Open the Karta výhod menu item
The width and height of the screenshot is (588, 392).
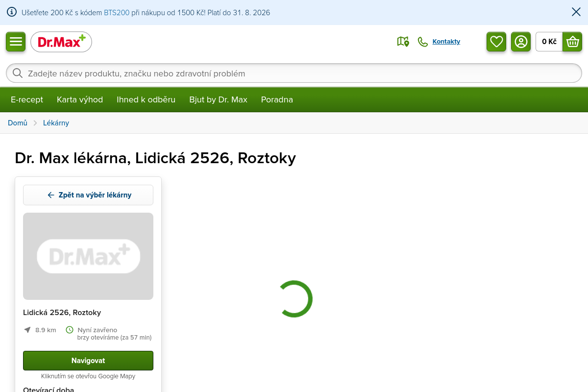[80, 99]
